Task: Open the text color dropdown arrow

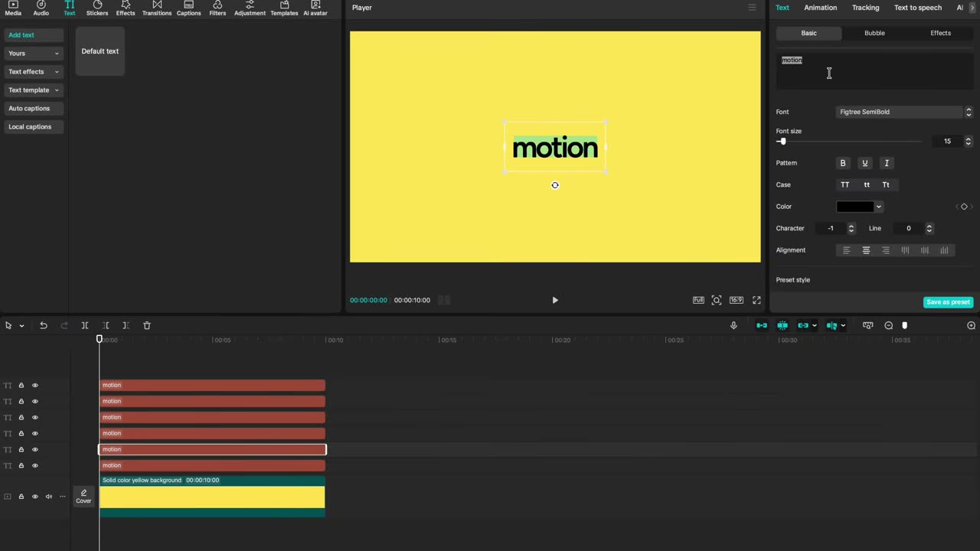Action: click(x=878, y=207)
